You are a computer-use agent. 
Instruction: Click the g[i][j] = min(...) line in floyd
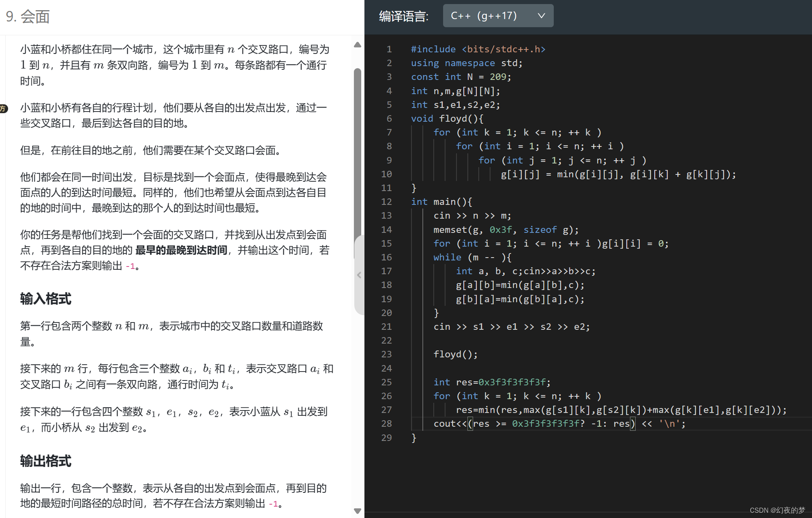618,174
